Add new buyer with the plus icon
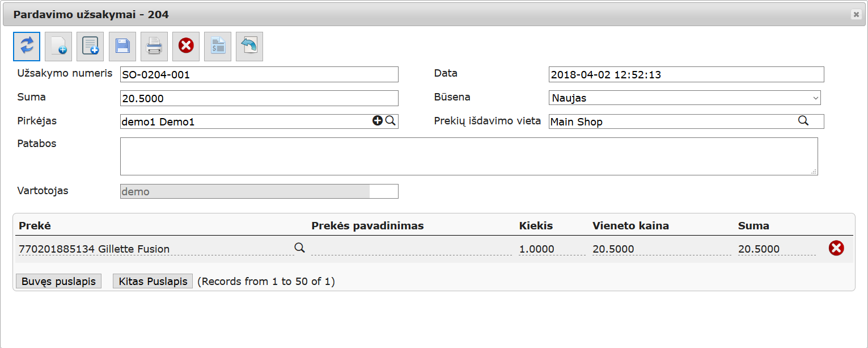 pos(378,120)
